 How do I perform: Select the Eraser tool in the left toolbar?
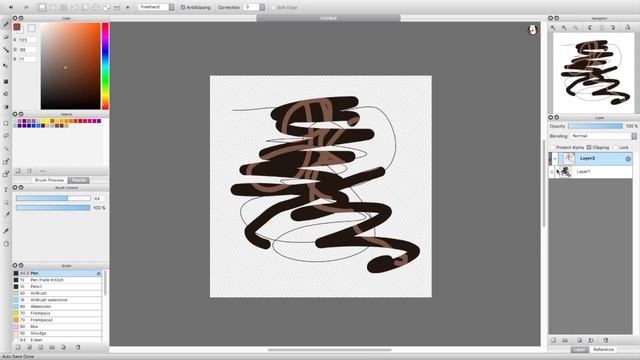(x=6, y=38)
